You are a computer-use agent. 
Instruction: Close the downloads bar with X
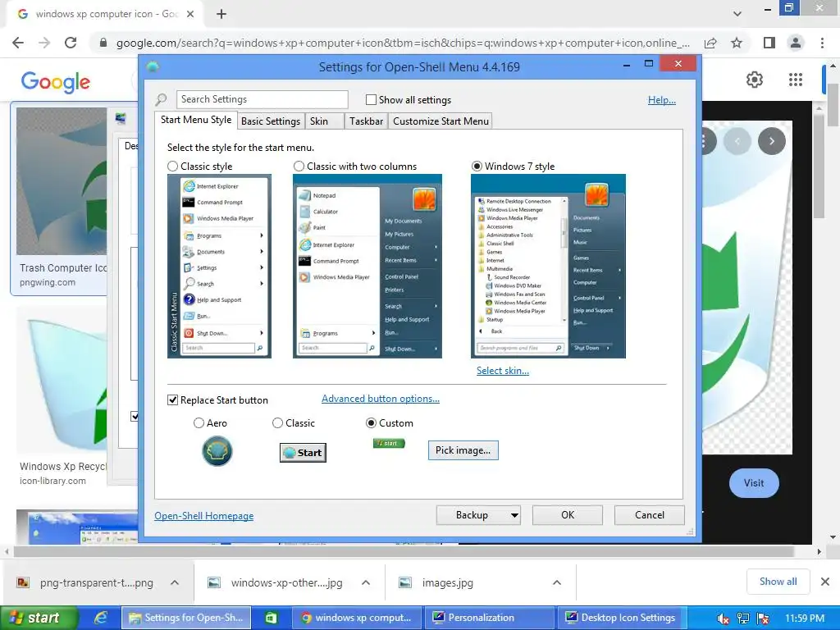click(x=825, y=582)
